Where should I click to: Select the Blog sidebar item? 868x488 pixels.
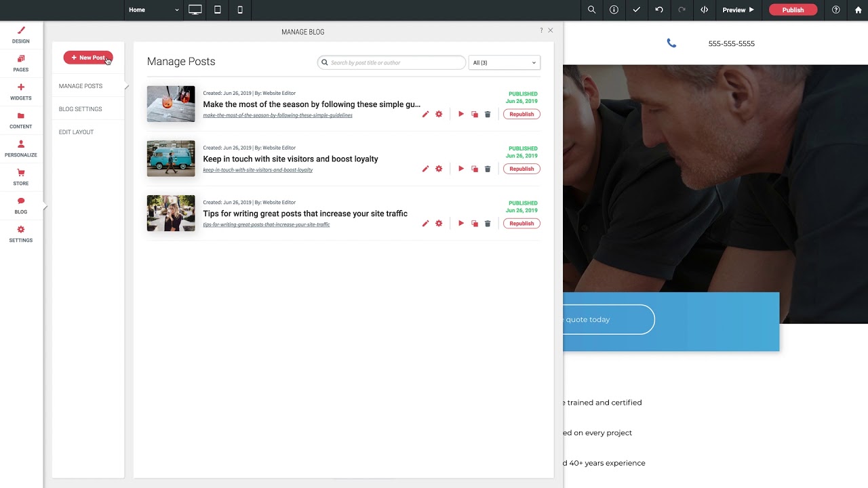pos(21,206)
